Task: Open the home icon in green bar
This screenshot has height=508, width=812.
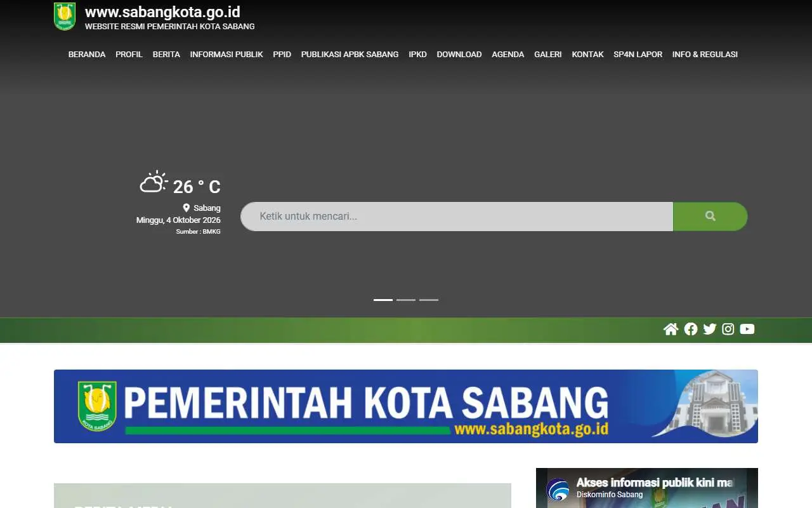Action: pos(671,329)
